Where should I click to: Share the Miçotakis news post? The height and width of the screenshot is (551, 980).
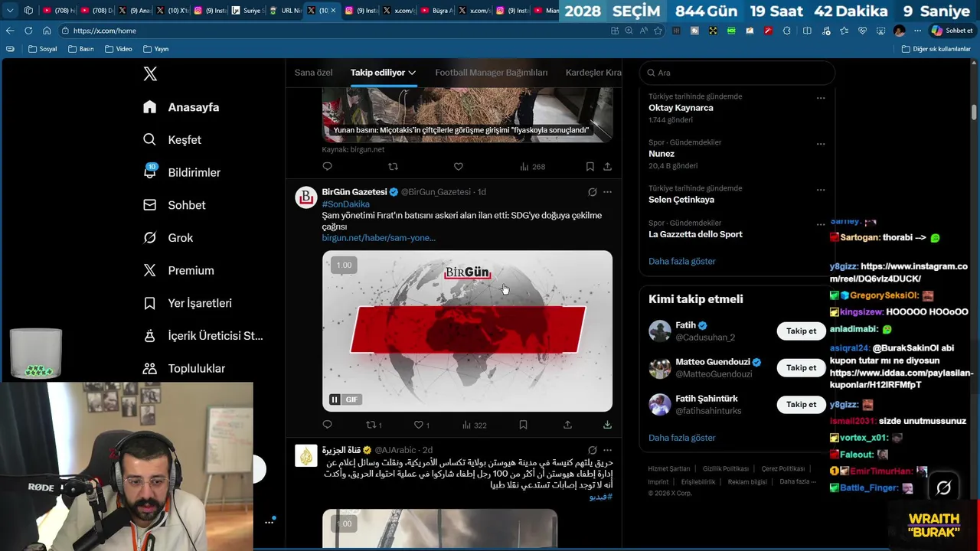click(607, 166)
